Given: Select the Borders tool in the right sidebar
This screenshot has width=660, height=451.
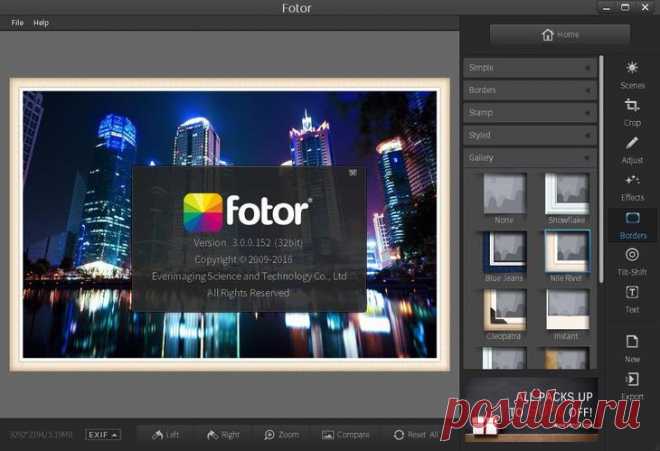Looking at the screenshot, I should pos(633,225).
